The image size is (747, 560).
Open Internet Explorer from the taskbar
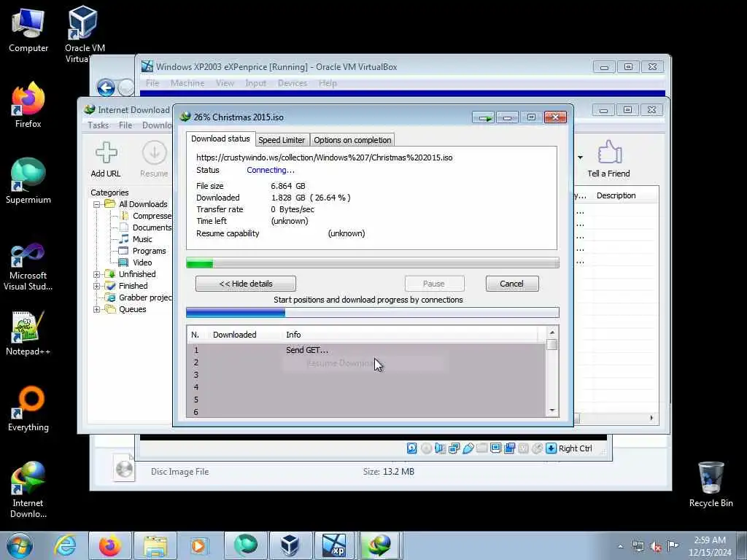pyautogui.click(x=65, y=545)
